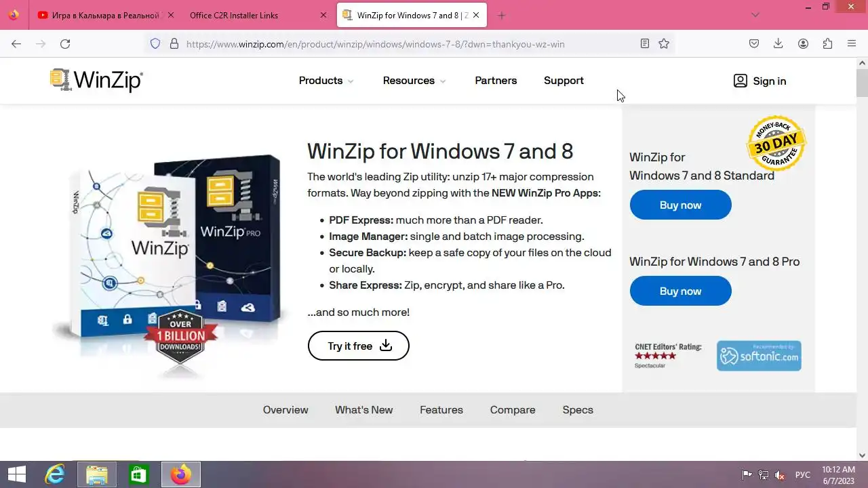Click the muted volume tray icon
Image resolution: width=868 pixels, height=488 pixels.
click(781, 474)
